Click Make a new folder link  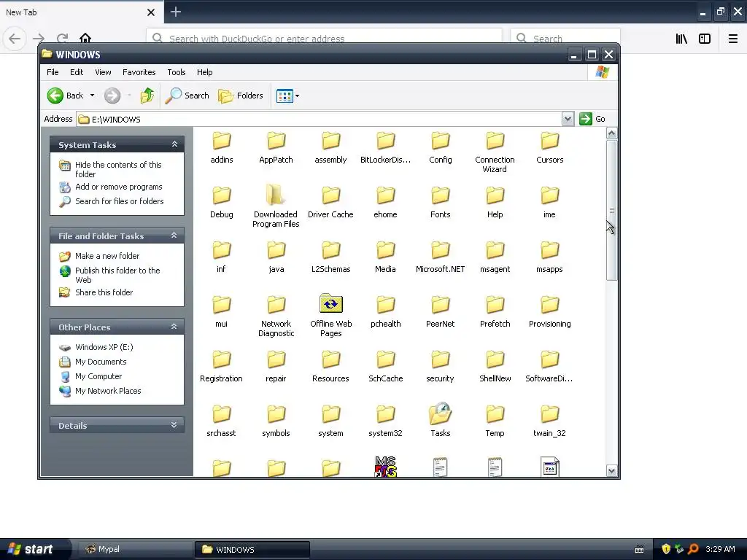click(107, 256)
